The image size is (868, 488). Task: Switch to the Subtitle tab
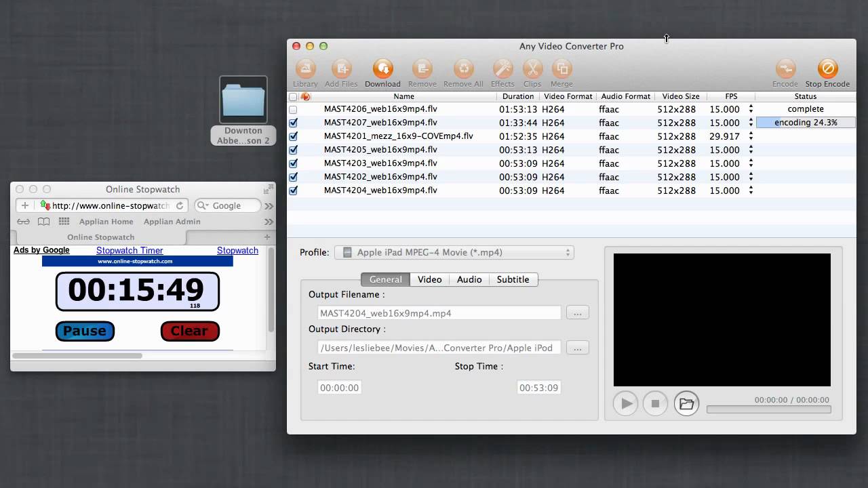[x=513, y=279]
